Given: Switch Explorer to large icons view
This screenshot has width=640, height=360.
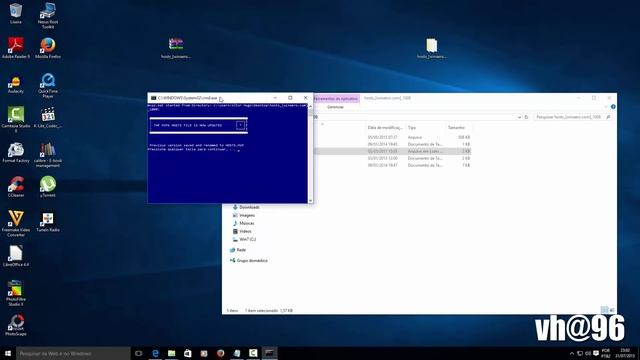Looking at the screenshot, I should 611,310.
